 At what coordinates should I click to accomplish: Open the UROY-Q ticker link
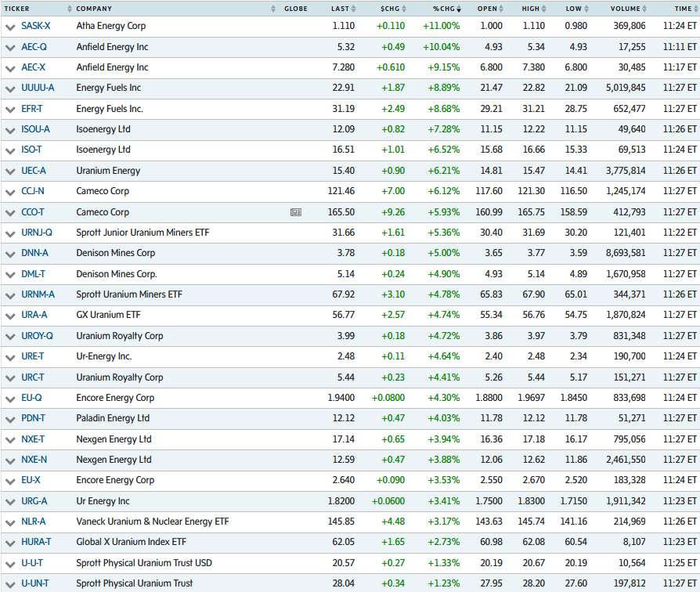point(37,336)
